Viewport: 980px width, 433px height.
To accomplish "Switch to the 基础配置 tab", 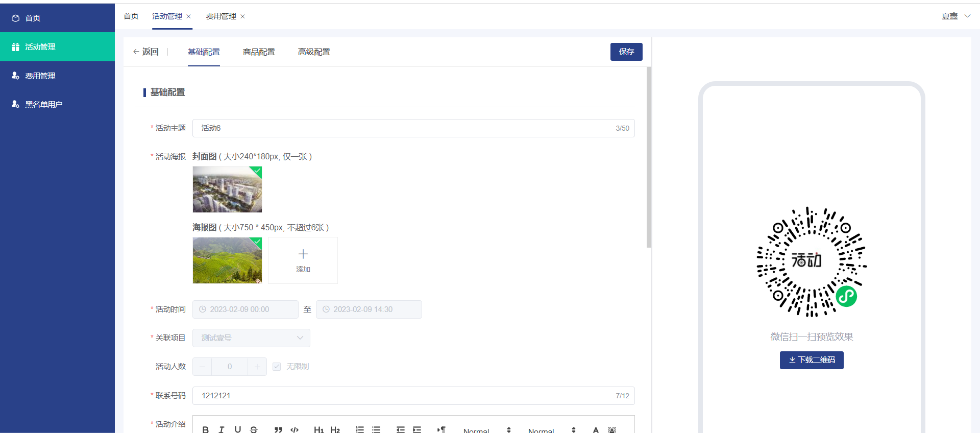I will pos(204,52).
